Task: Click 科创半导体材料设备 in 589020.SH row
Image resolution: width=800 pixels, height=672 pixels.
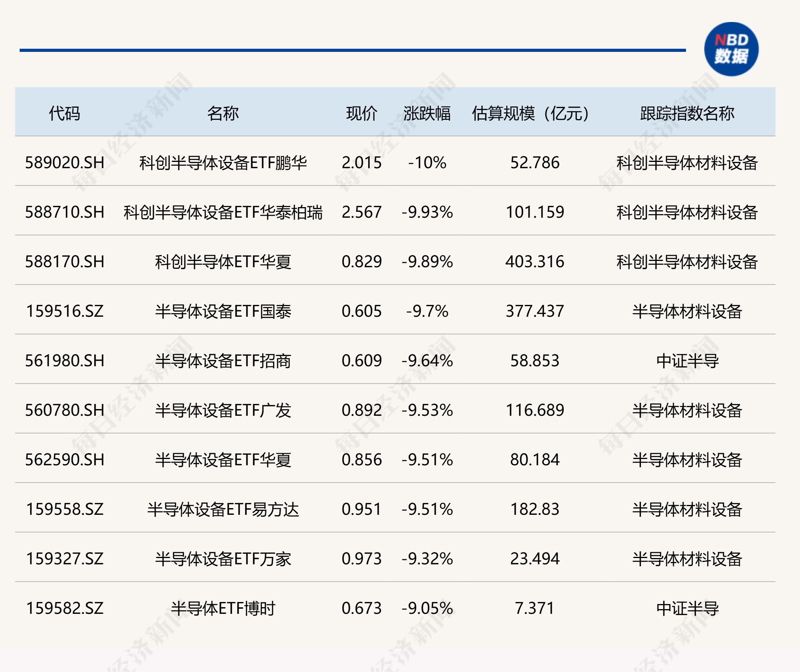Action: [x=687, y=163]
